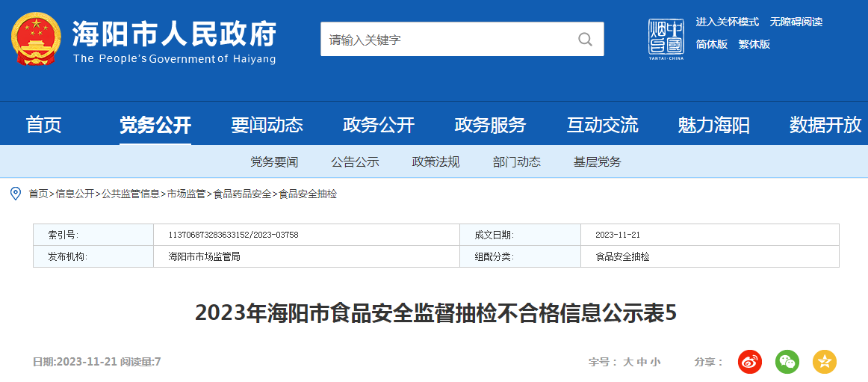The height and width of the screenshot is (382, 868).
Task: Click the 食品安全抽检 category cell
Action: point(623,257)
